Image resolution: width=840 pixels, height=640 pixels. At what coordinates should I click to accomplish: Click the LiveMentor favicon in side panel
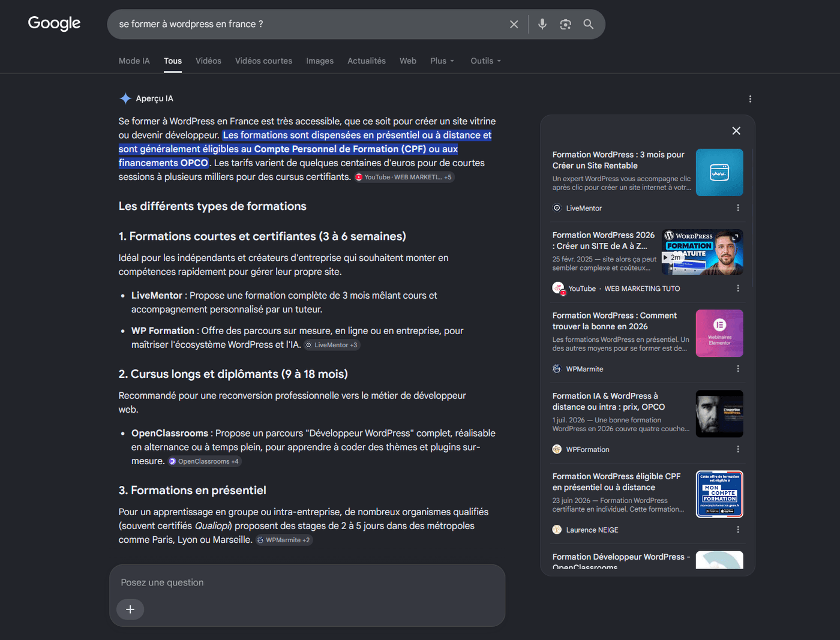click(x=557, y=208)
